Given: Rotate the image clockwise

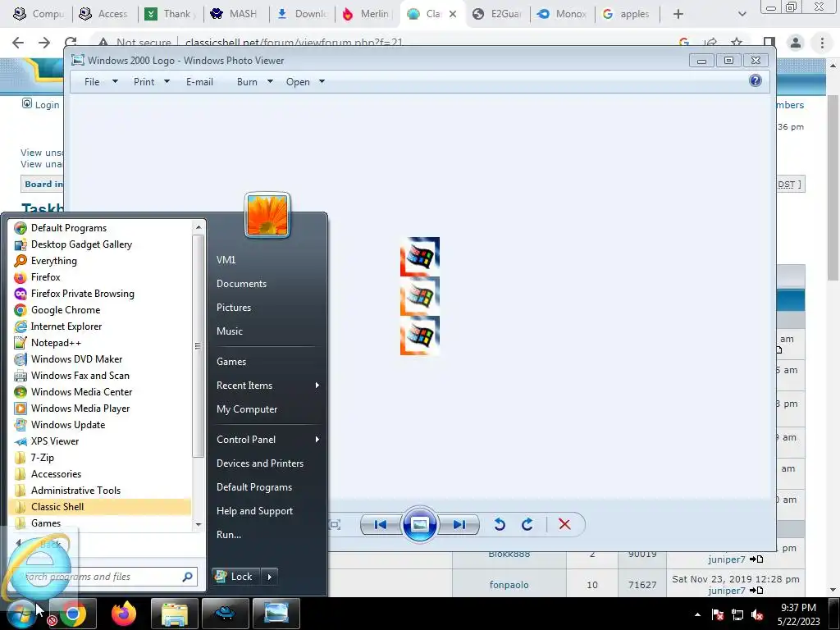Looking at the screenshot, I should 527,524.
